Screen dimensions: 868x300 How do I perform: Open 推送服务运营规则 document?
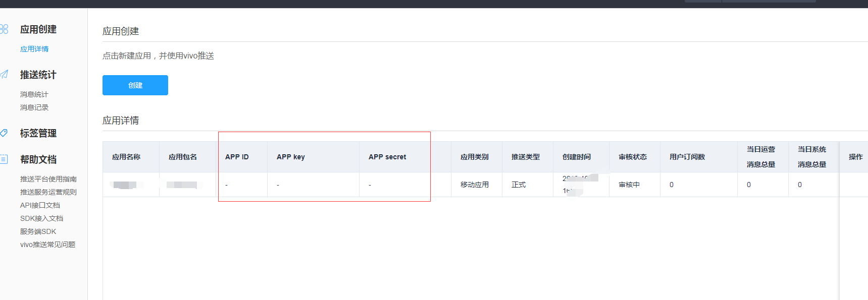click(x=48, y=192)
